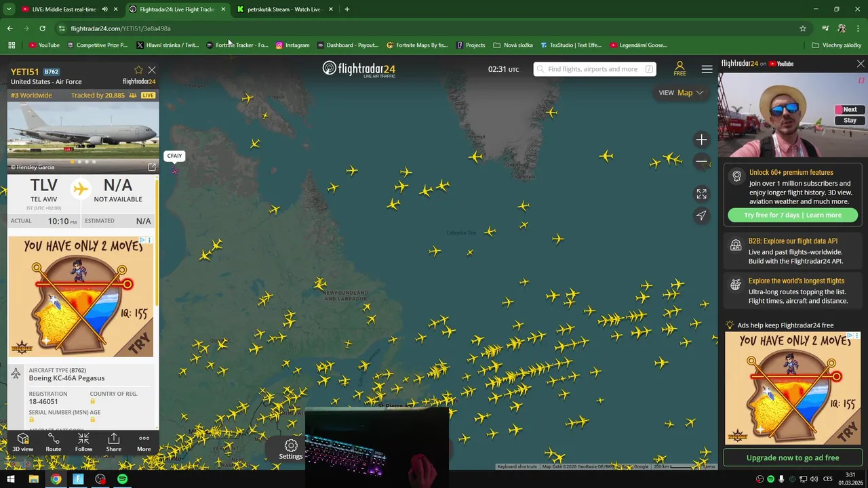This screenshot has width=868, height=488.
Task: Close the YETI51 flight details panel
Action: tap(152, 70)
